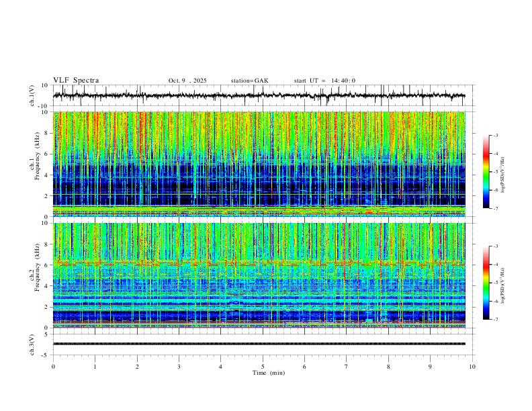Click the "-7" tick on ch.2 colorbar

tap(496, 319)
